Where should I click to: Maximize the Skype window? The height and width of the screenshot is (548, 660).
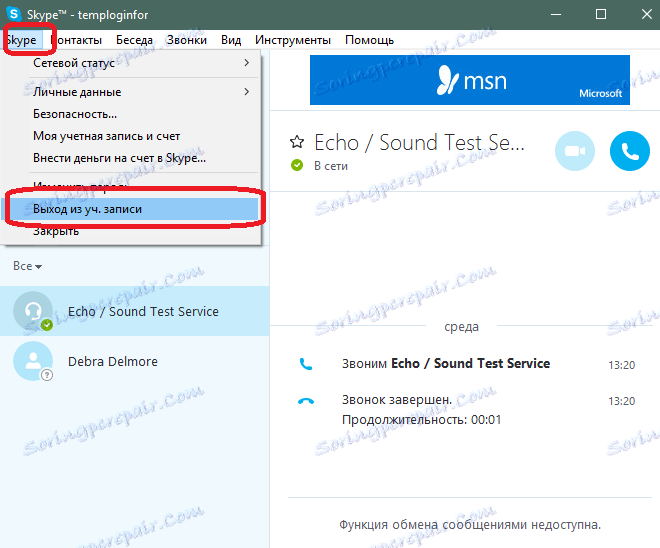coord(601,14)
